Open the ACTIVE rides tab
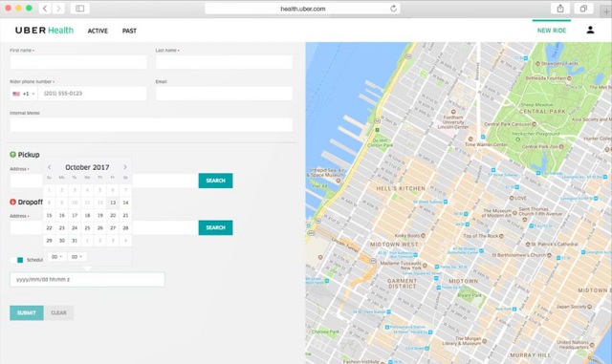Viewport: 612px width, 364px height. (98, 31)
